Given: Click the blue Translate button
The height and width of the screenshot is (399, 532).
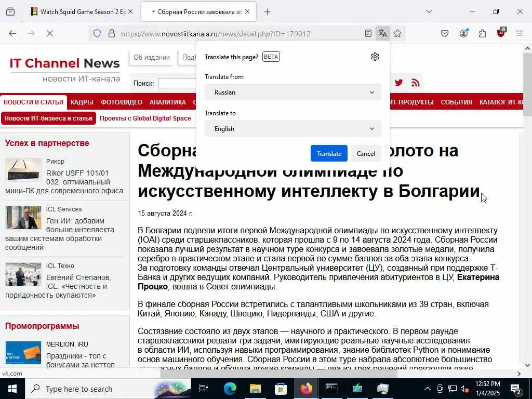Looking at the screenshot, I should (329, 153).
